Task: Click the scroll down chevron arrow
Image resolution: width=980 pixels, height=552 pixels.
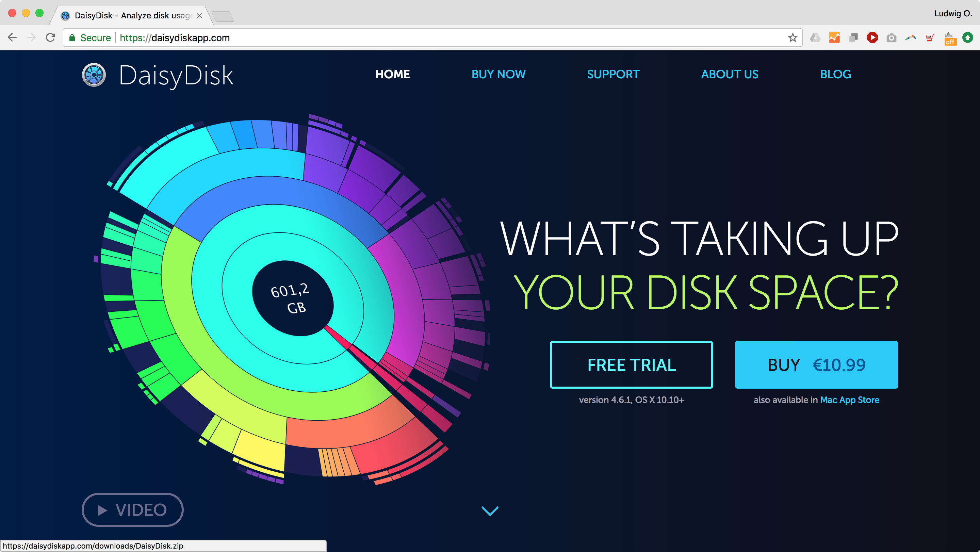Action: click(x=490, y=509)
